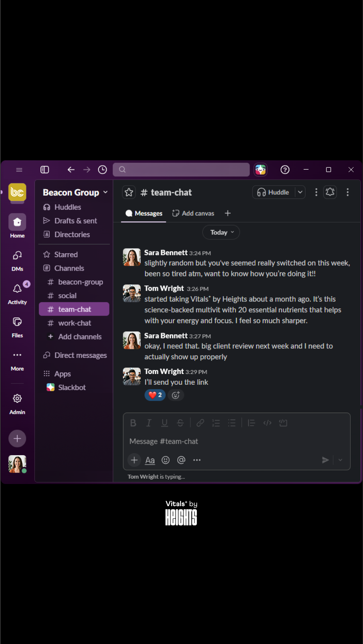
Task: Open DMs in the left rail
Action: [17, 261]
